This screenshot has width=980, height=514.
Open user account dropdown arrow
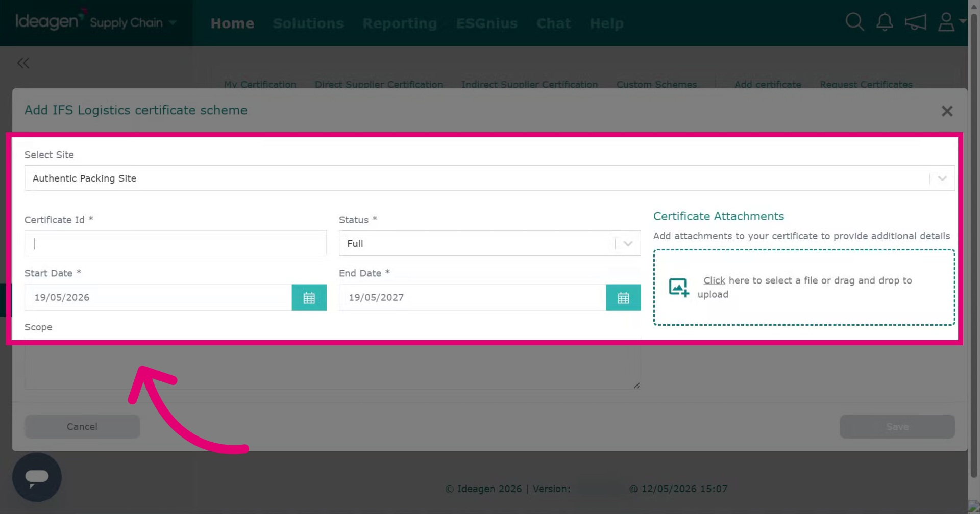coord(963,21)
